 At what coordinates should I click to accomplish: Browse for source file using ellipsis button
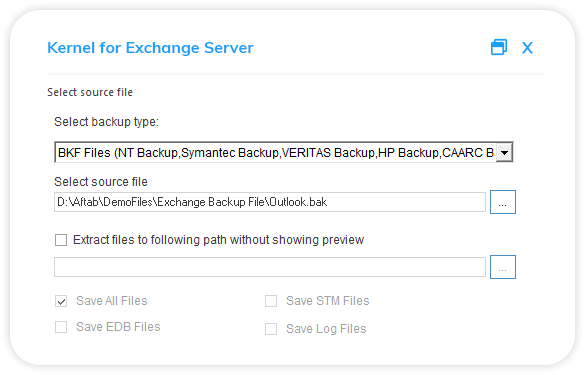tap(503, 202)
